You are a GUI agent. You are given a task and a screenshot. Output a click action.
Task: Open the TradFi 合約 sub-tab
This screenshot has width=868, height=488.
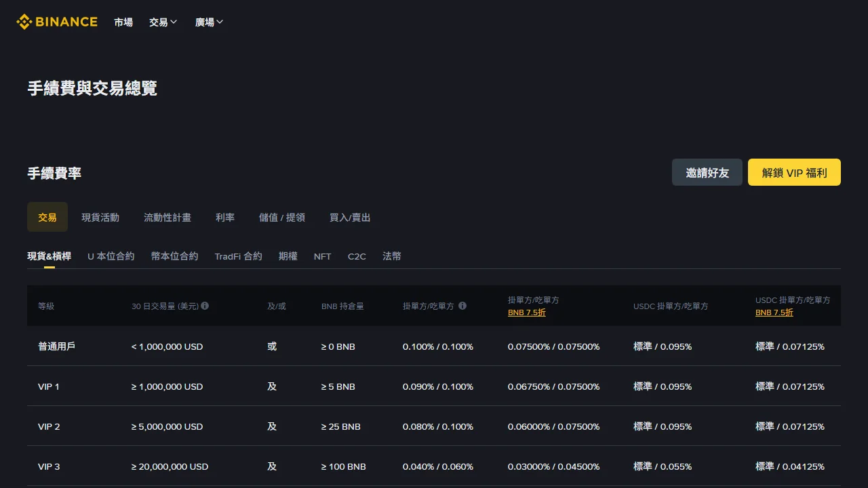click(x=239, y=256)
